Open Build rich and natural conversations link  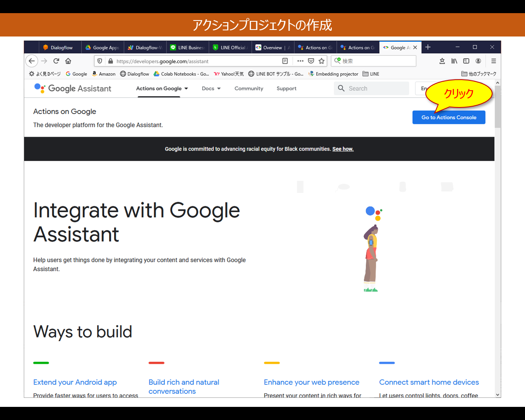click(184, 386)
